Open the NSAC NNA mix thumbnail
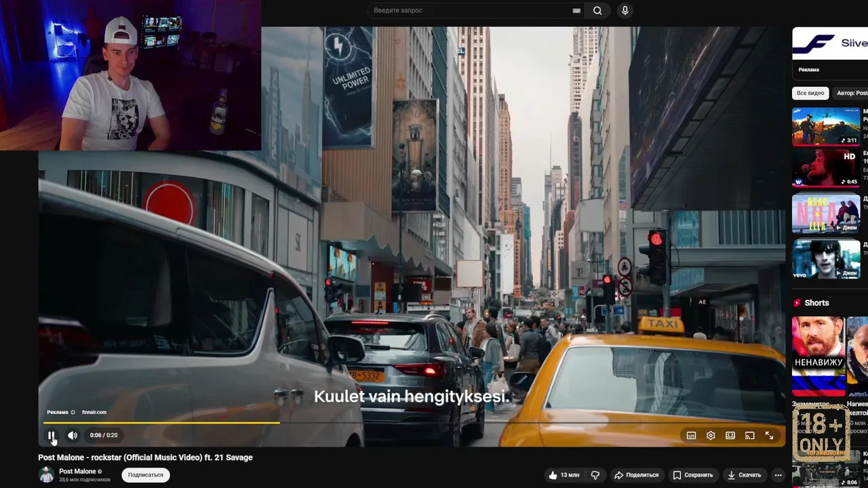The width and height of the screenshot is (868, 488). click(x=826, y=213)
